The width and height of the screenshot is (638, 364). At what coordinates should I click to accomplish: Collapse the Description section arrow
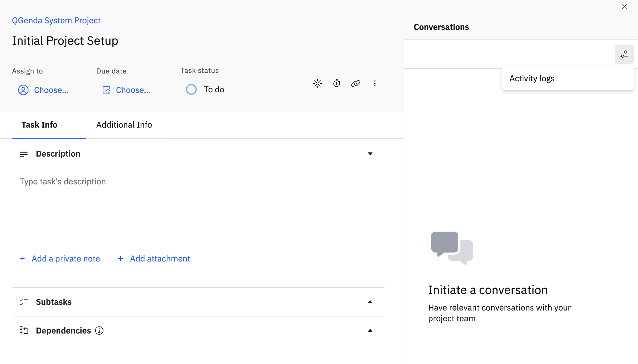370,154
